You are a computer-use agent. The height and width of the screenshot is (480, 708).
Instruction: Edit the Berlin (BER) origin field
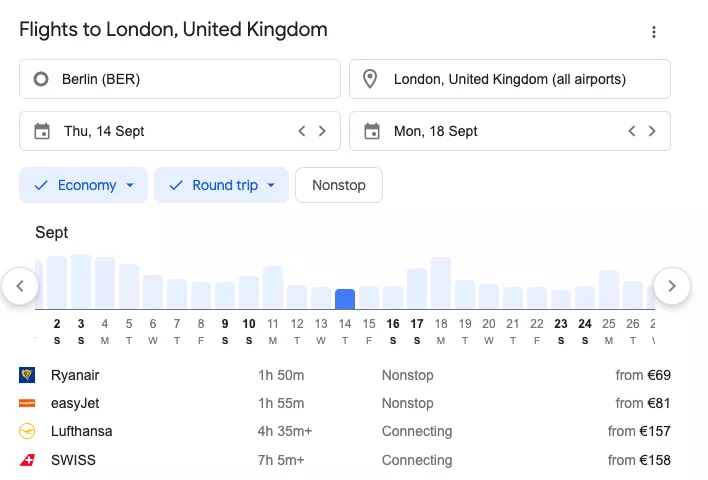point(190,79)
